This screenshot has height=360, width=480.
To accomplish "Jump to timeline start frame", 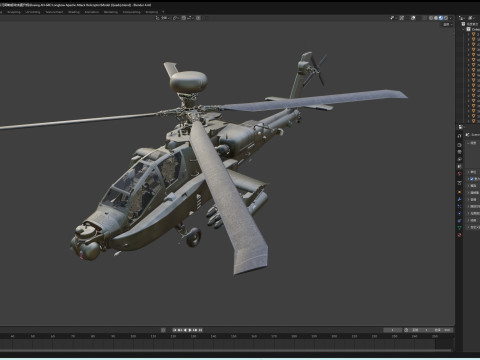I will 174,330.
